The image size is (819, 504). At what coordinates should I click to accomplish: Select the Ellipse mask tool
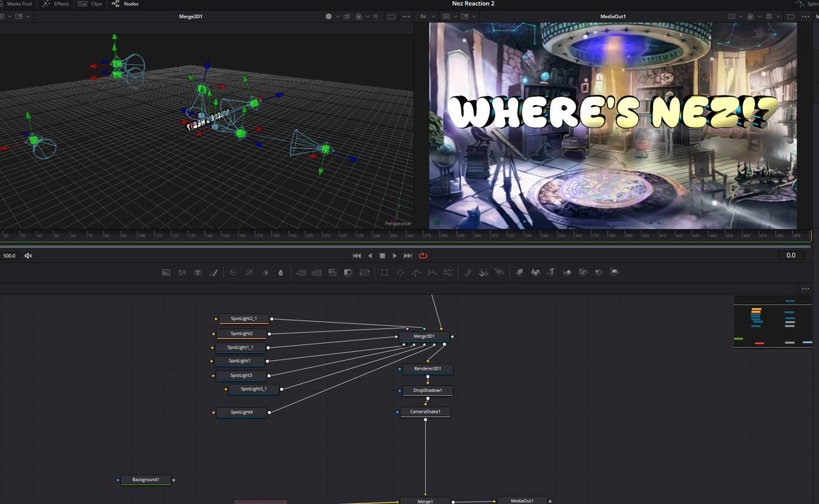click(x=401, y=273)
